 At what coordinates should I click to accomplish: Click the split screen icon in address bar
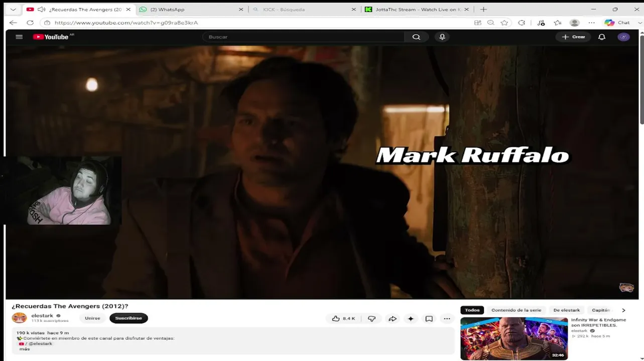point(477,23)
